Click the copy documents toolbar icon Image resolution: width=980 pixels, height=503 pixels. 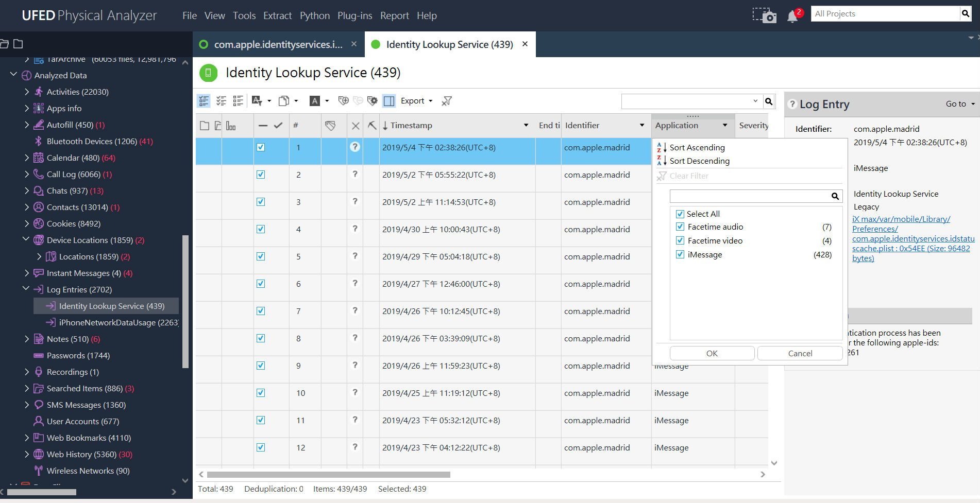(284, 101)
